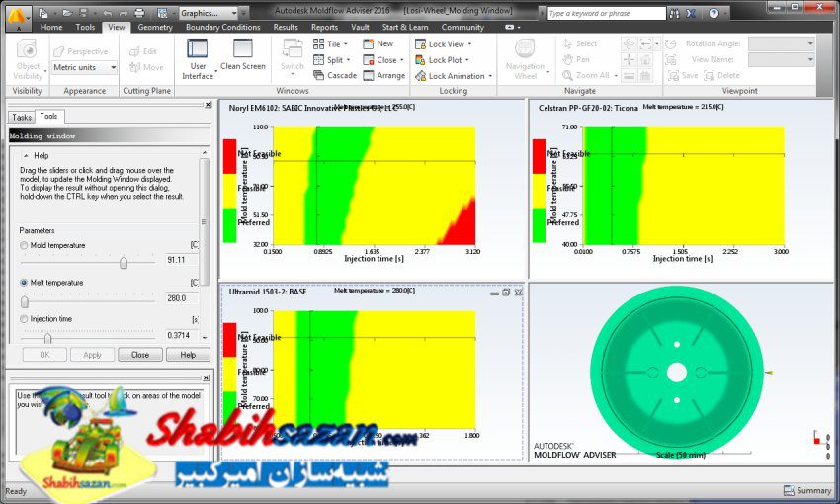Click the Mold temperature slider handle
The height and width of the screenshot is (504, 840).
124,263
